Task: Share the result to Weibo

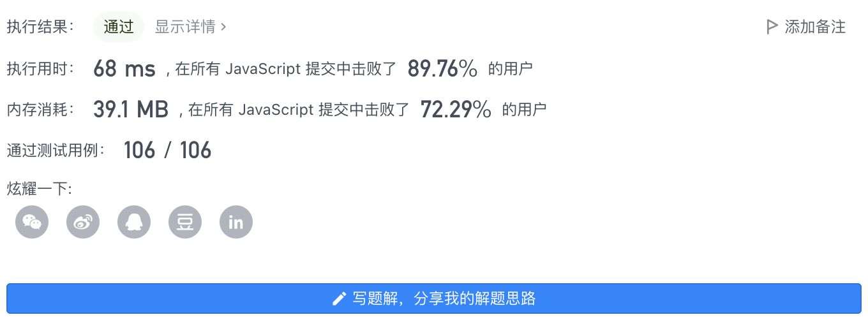Action: tap(83, 222)
